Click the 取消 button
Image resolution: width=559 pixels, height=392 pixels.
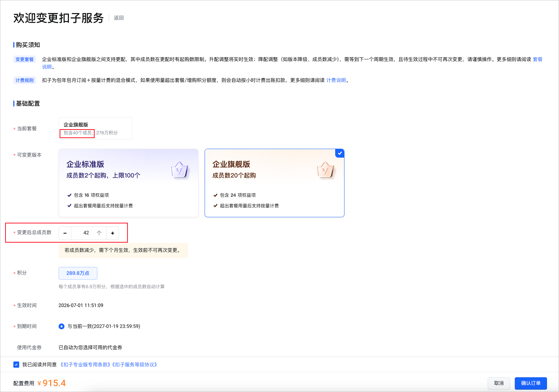(x=499, y=383)
